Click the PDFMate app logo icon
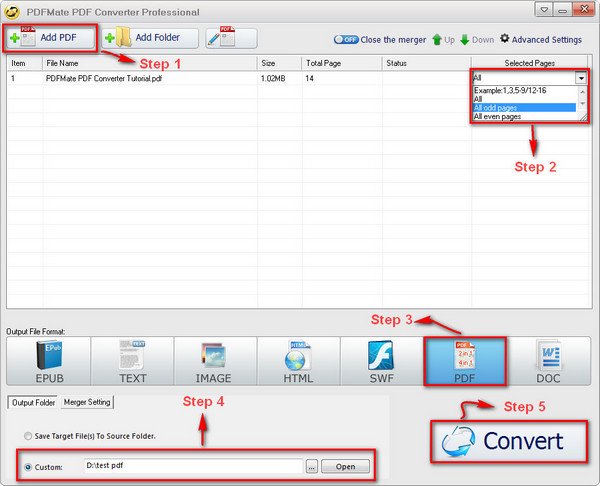The image size is (600, 486). pos(12,12)
